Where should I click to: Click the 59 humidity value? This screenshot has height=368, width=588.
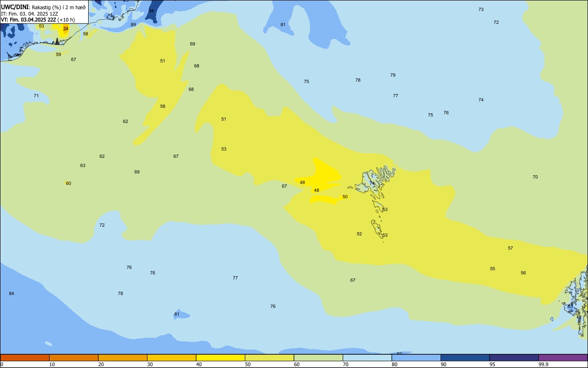(58, 54)
